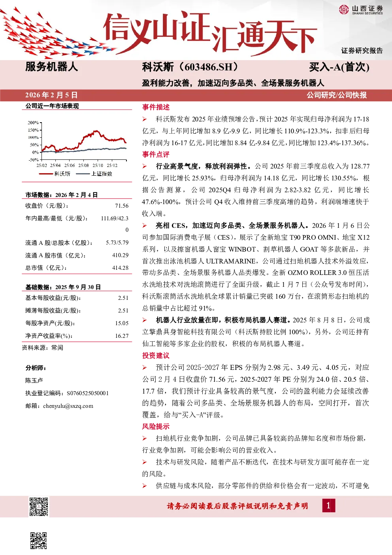Click the line mentioning OZMO ROLLER 3.0
Viewport: 392px width, 555px height.
[x=256, y=273]
